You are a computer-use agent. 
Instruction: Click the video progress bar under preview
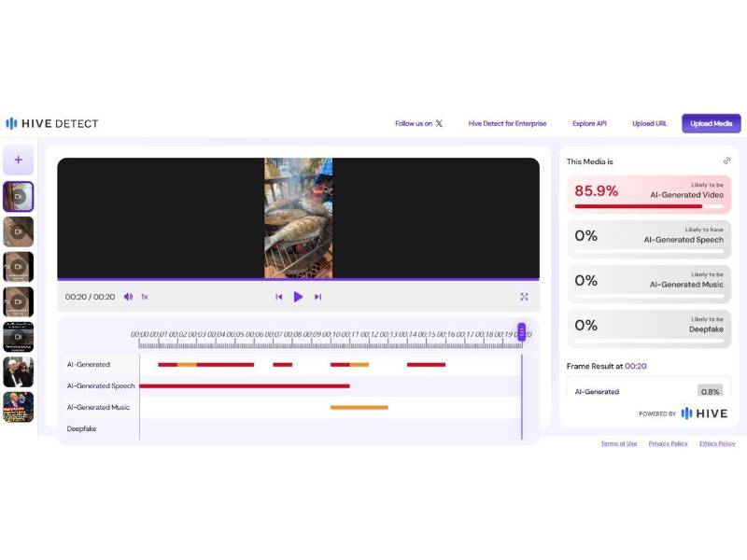pos(298,279)
